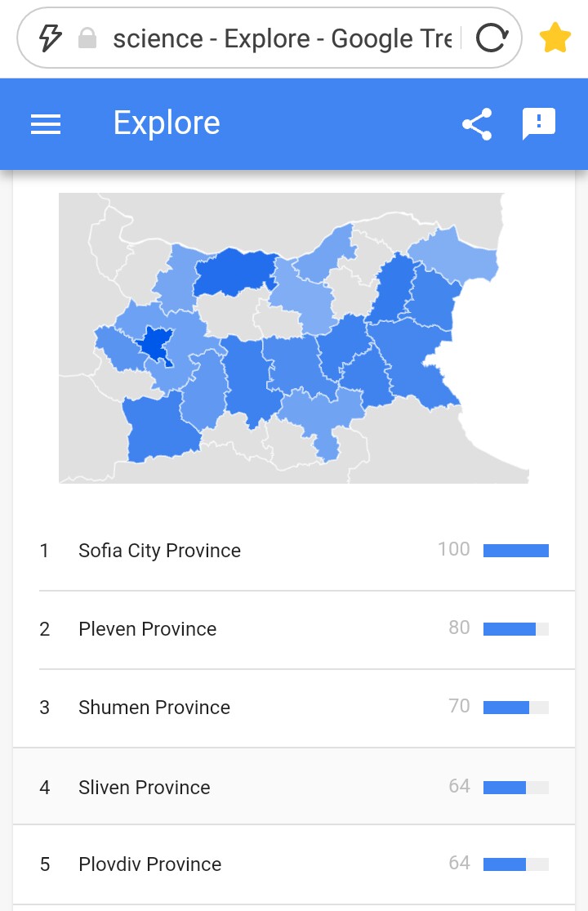Reload the page with refresh icon
The image size is (588, 911).
pyautogui.click(x=492, y=38)
